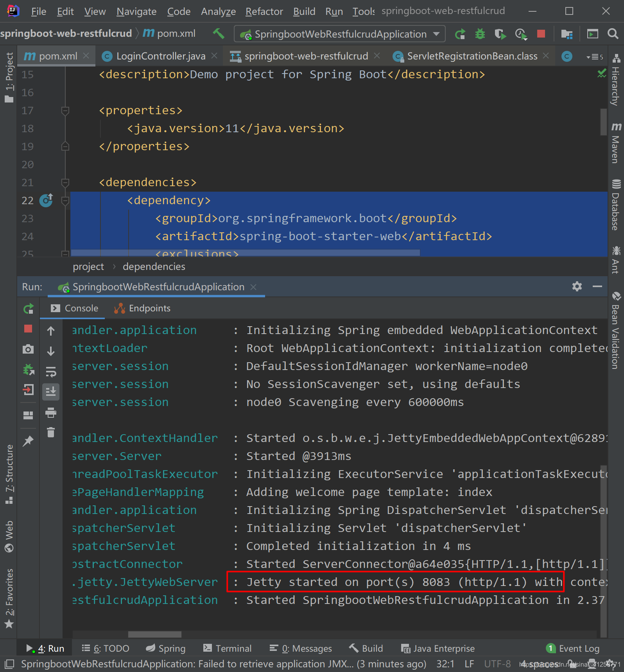The height and width of the screenshot is (672, 624).
Task: Collapse dependencies tag fold on line 21
Action: coord(65,183)
